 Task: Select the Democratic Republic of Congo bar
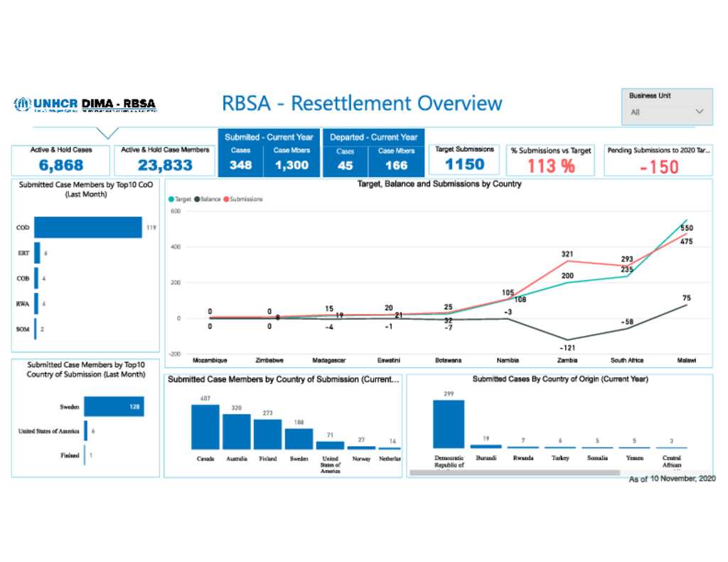[447, 424]
